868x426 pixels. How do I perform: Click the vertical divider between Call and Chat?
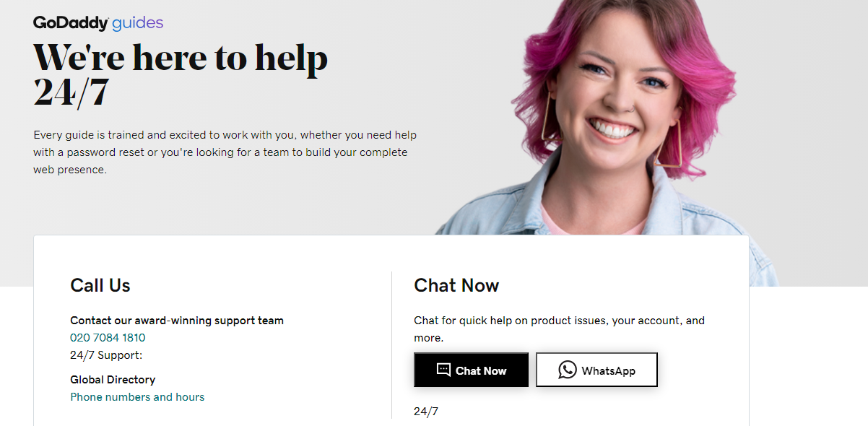[391, 345]
